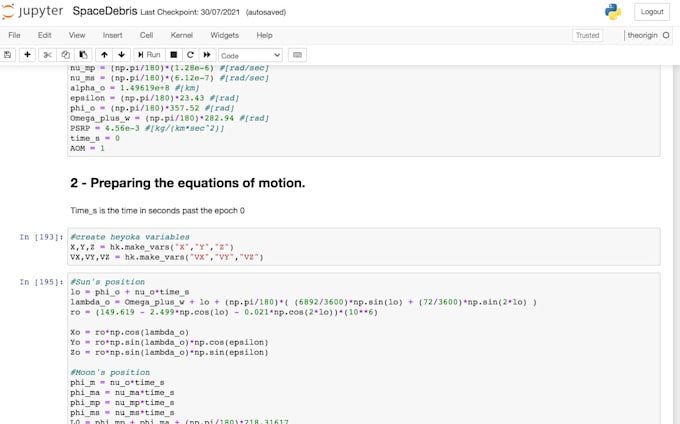Restart the kernel with the circular arrow
This screenshot has height=424, width=680.
190,55
